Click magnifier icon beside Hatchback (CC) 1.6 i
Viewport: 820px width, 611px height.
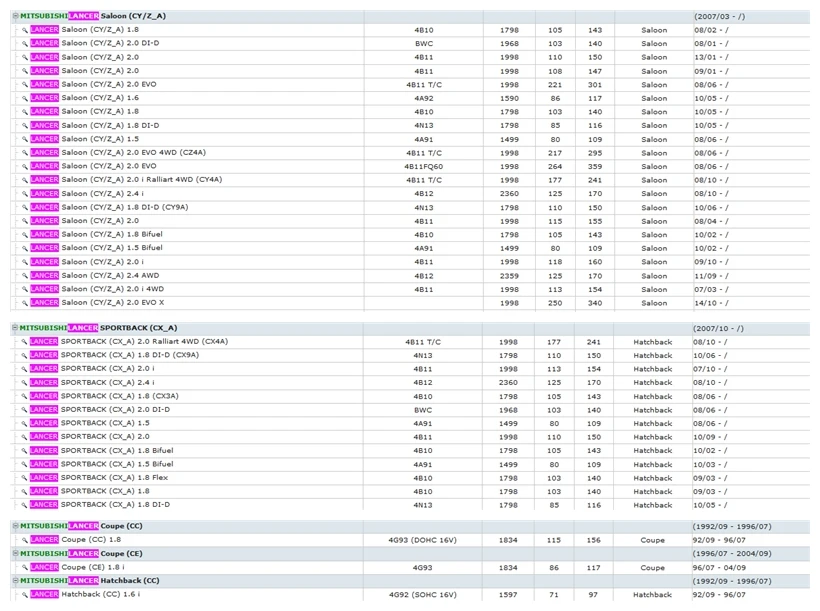click(x=25, y=595)
